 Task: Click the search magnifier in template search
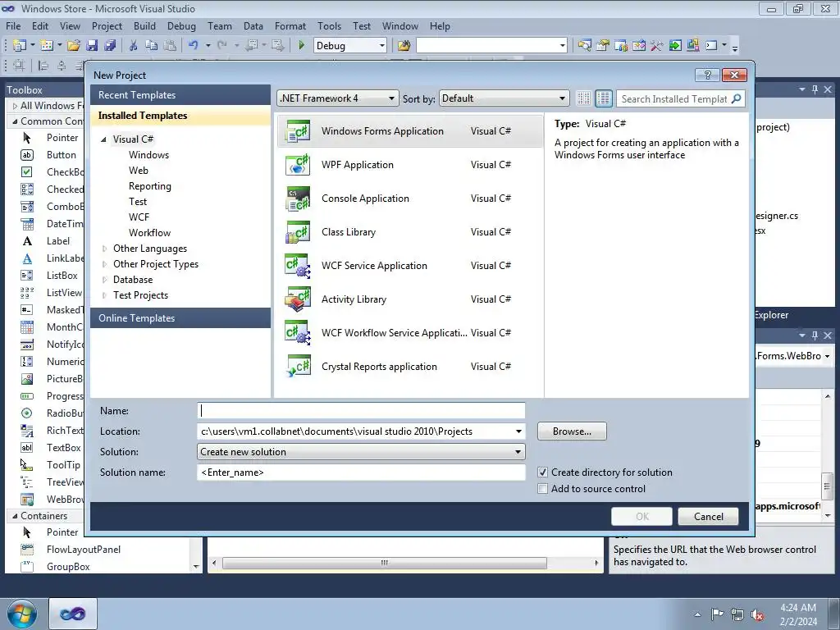coord(736,98)
